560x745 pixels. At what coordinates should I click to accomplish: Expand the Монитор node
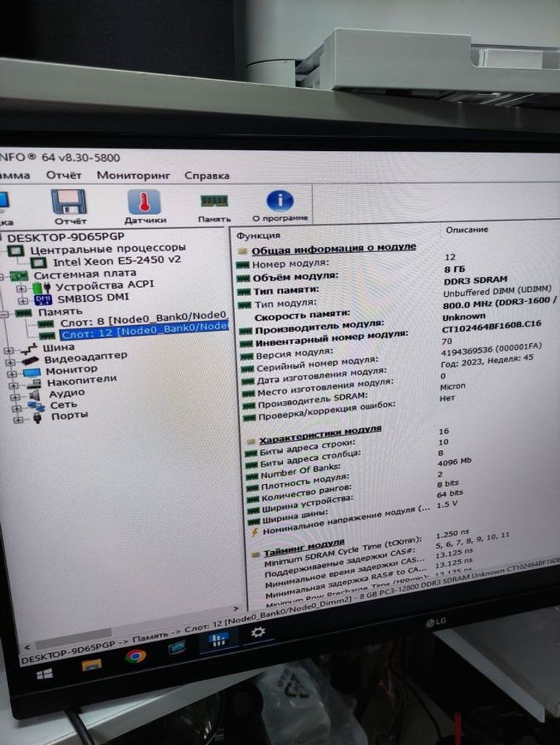coord(12,374)
